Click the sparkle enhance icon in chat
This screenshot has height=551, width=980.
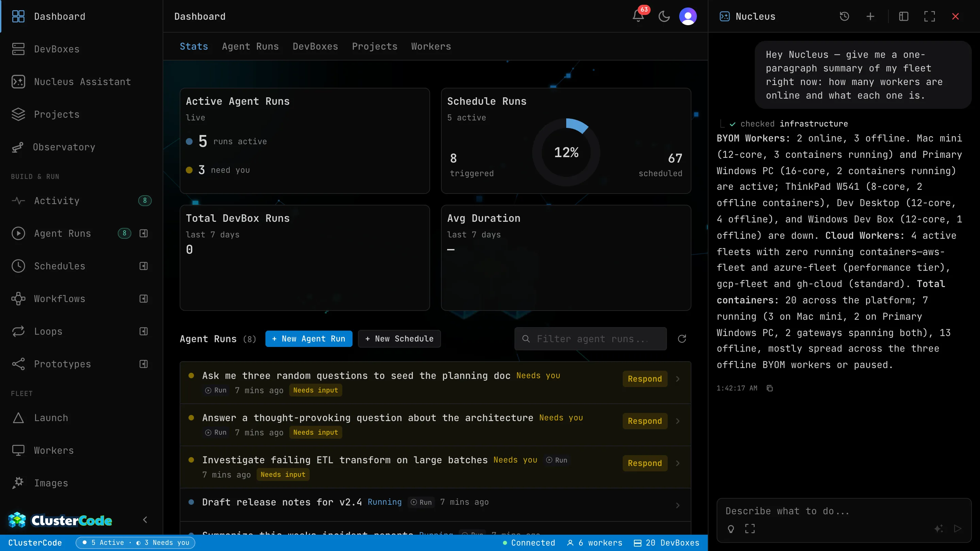point(938,529)
